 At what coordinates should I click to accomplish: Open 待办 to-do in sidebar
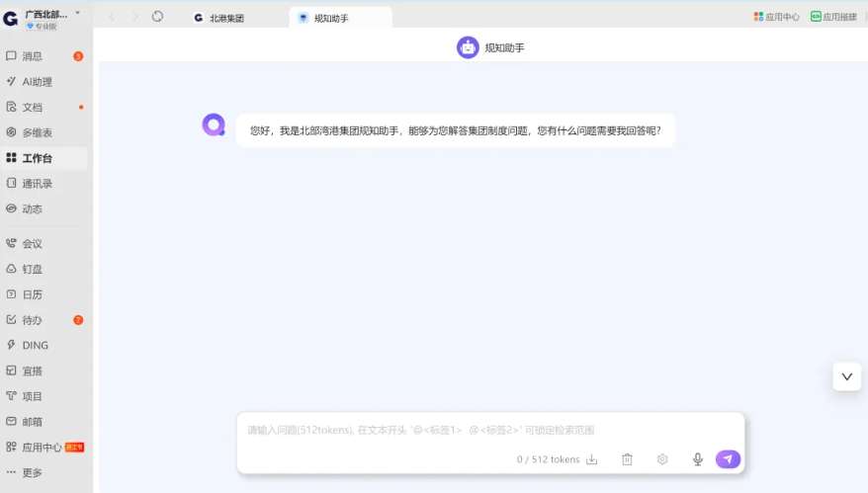pyautogui.click(x=33, y=320)
